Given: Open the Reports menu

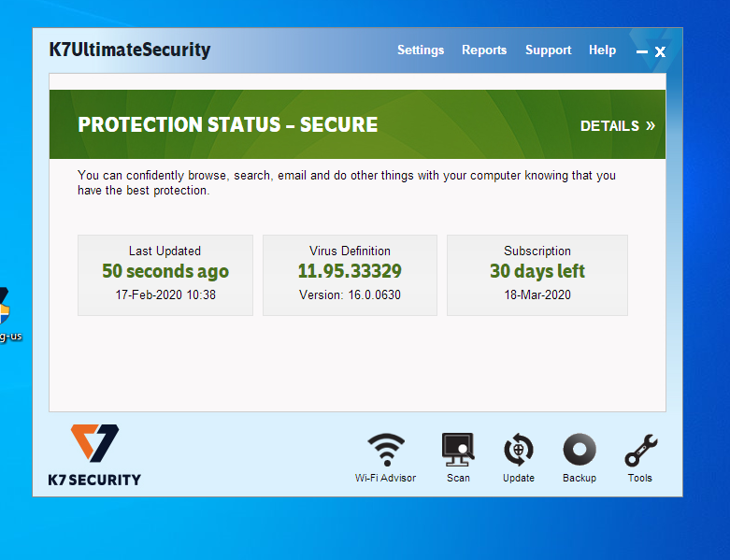Looking at the screenshot, I should click(x=484, y=50).
